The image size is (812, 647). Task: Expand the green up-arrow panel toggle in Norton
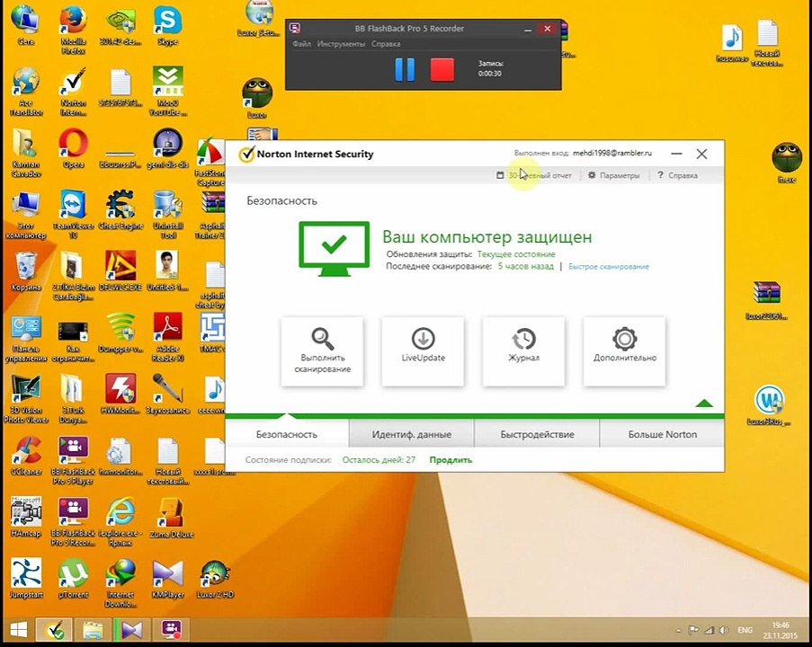(704, 403)
